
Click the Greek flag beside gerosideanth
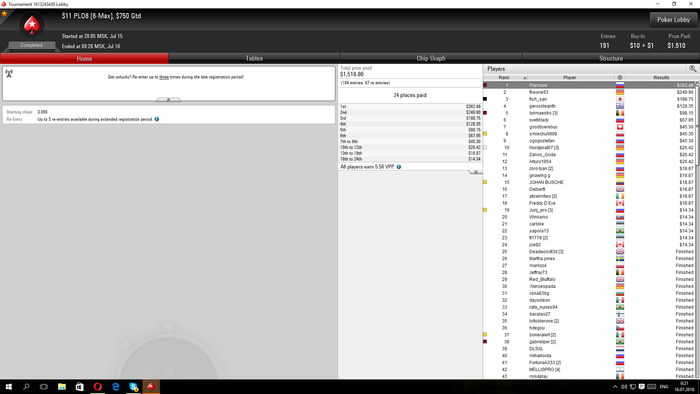coord(620,106)
